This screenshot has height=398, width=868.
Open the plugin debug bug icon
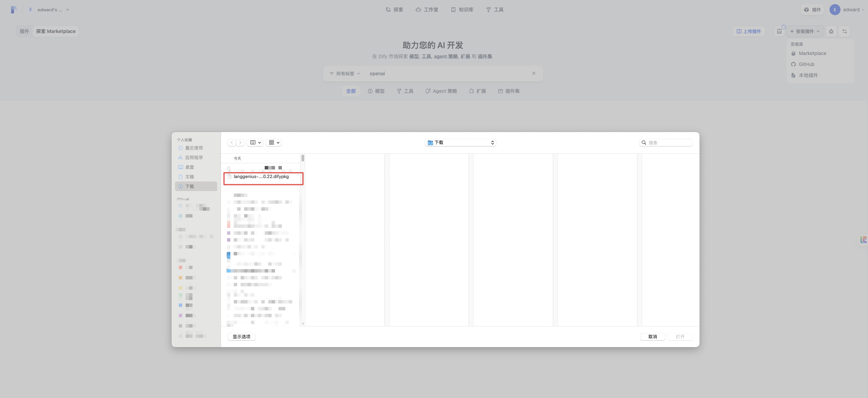[831, 31]
